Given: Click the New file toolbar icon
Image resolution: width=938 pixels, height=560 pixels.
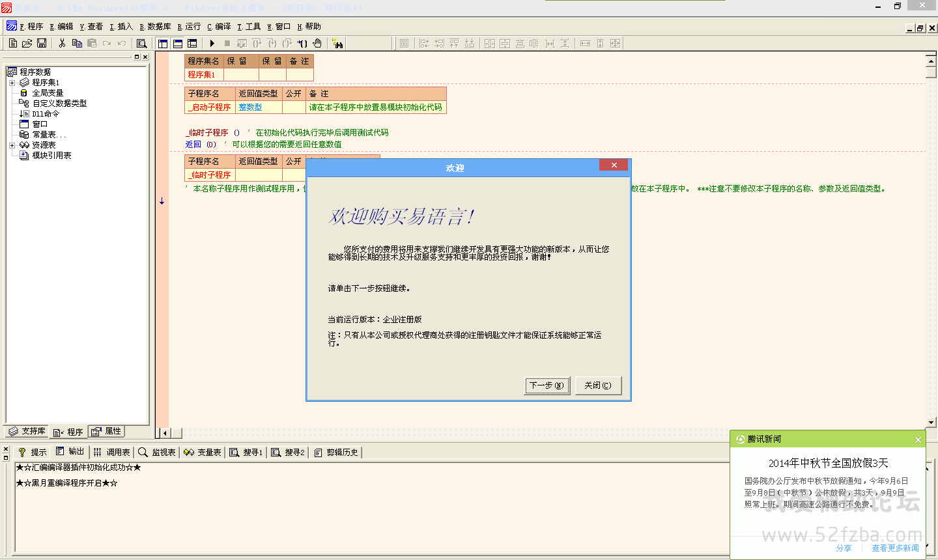Looking at the screenshot, I should click(x=13, y=43).
